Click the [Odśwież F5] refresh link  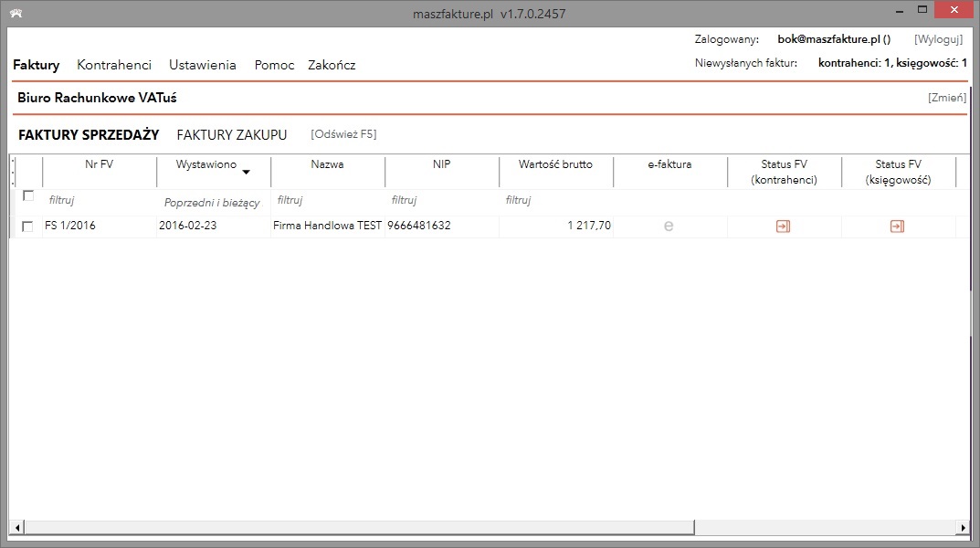point(343,134)
